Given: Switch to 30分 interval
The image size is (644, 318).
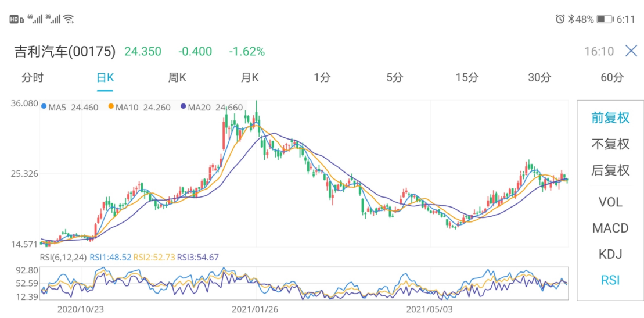Looking at the screenshot, I should [539, 77].
